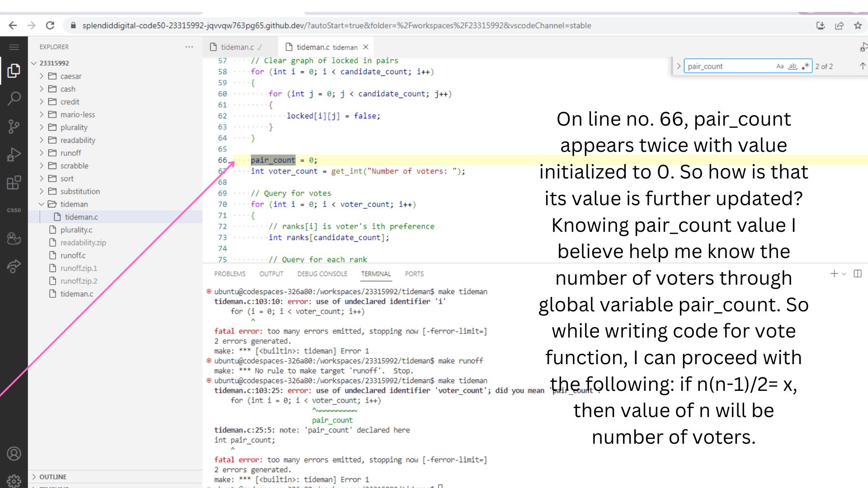Viewport: 868px width, 488px height.
Task: Open new terminal launch profile dropdown
Action: click(844, 274)
